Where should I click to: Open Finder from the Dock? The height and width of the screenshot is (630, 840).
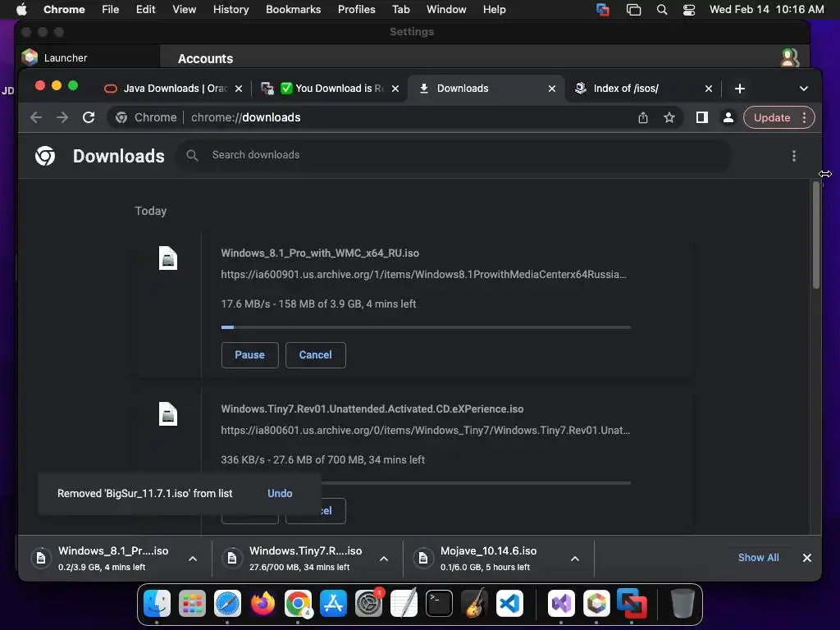[157, 604]
